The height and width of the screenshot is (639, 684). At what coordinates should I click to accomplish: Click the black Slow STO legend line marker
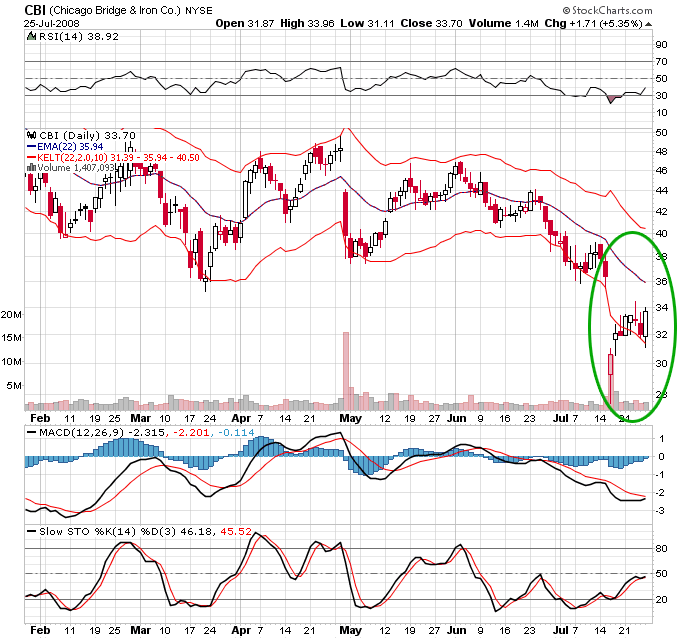(x=31, y=531)
